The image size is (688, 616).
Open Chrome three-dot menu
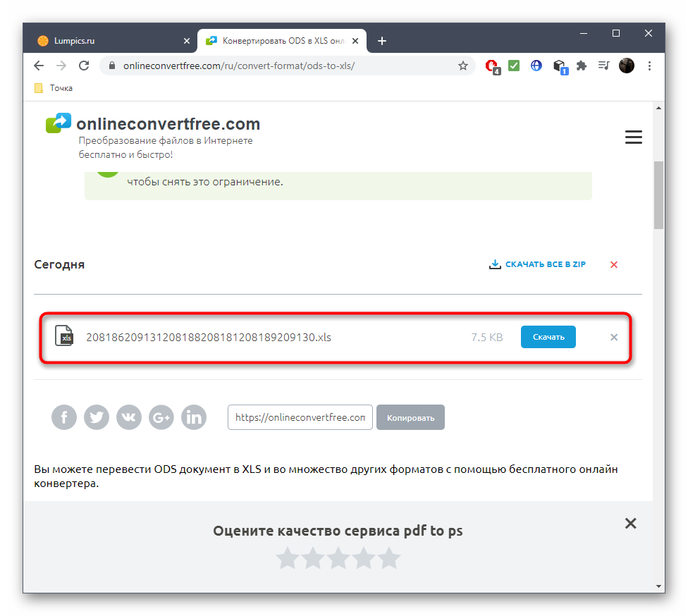649,66
